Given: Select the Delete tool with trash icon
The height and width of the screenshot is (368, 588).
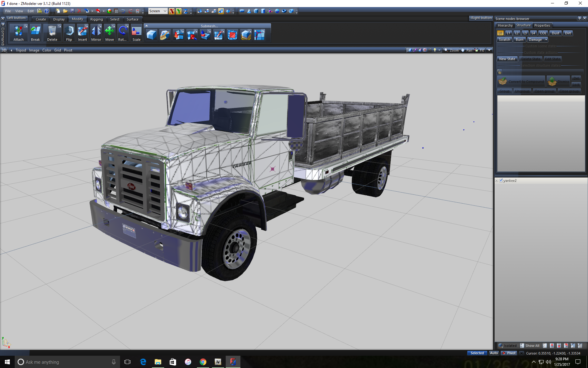Looking at the screenshot, I should point(52,33).
